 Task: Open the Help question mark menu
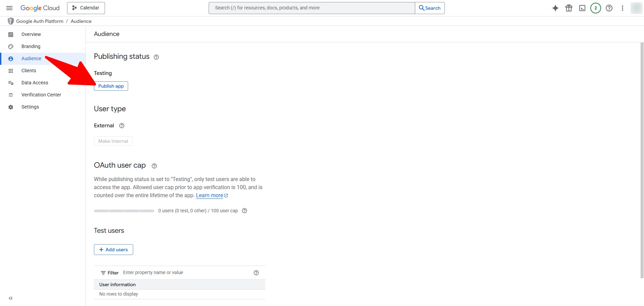click(x=609, y=8)
